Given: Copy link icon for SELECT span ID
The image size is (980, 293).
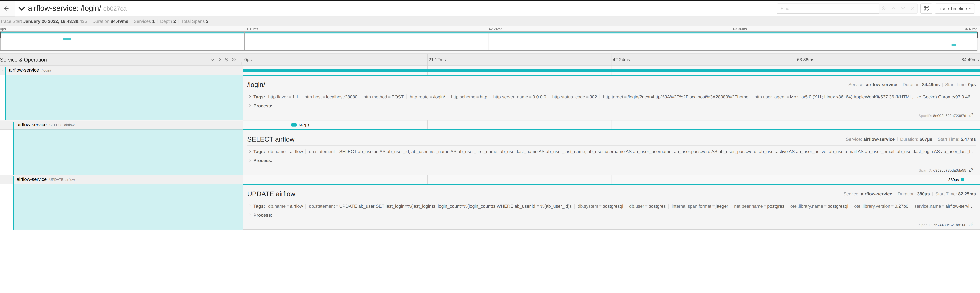Looking at the screenshot, I should tap(971, 170).
